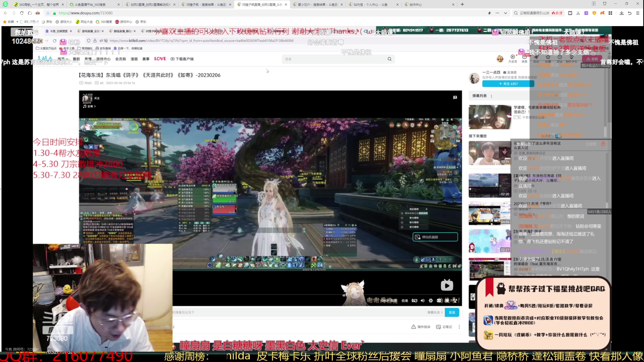
Task: Switch to 剑网3直播 解说视频 tab
Action: pos(150,5)
